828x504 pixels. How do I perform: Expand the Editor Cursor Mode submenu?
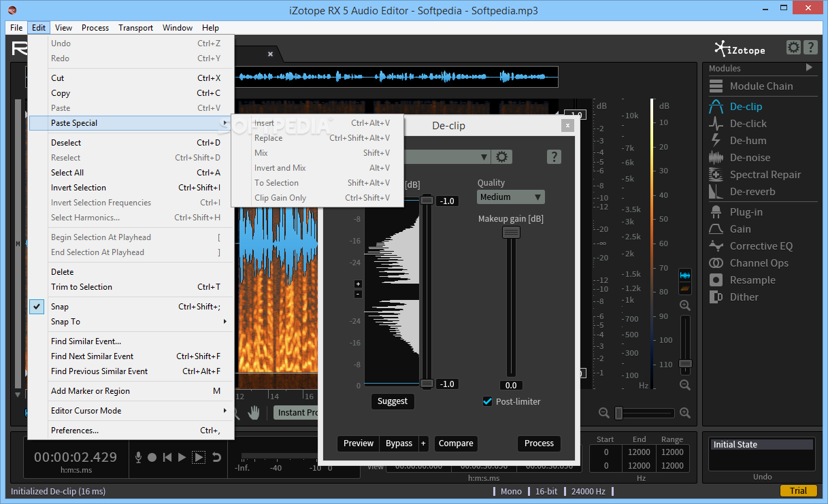(x=131, y=411)
